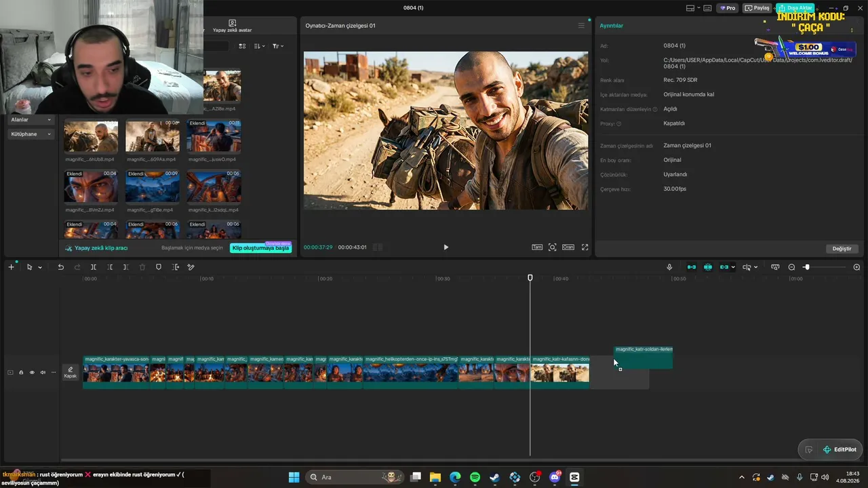This screenshot has width=868, height=488.
Task: Open the player panel hamburger menu
Action: tap(581, 26)
